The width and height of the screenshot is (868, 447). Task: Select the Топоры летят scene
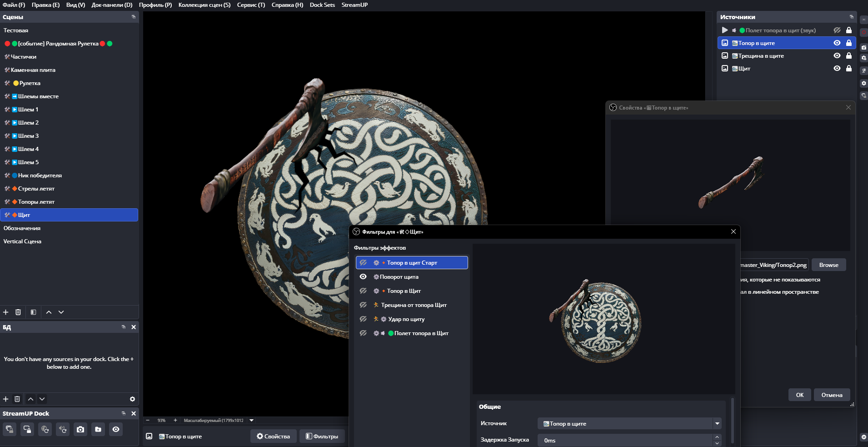[36, 201]
